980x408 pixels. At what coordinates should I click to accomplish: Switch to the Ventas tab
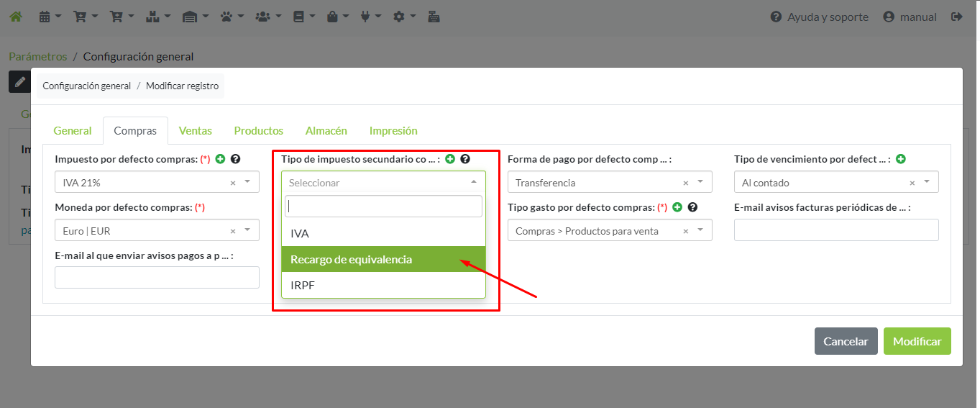(x=195, y=131)
